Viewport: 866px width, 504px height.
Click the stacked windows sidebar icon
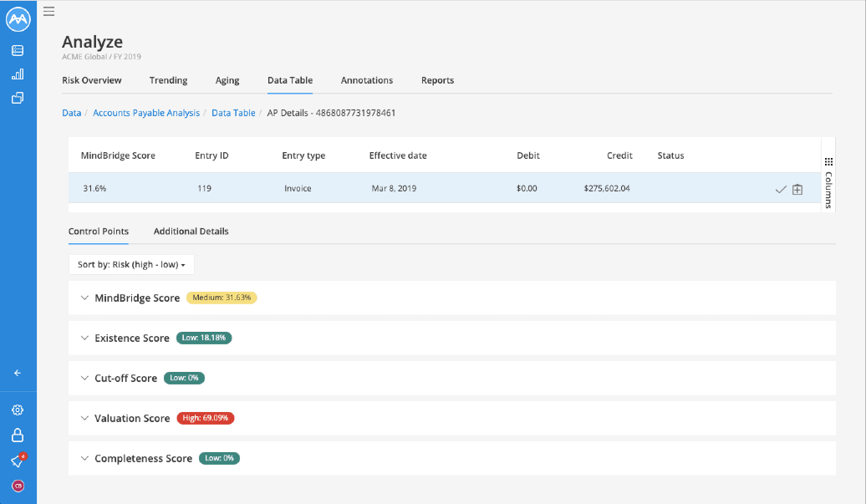18,98
